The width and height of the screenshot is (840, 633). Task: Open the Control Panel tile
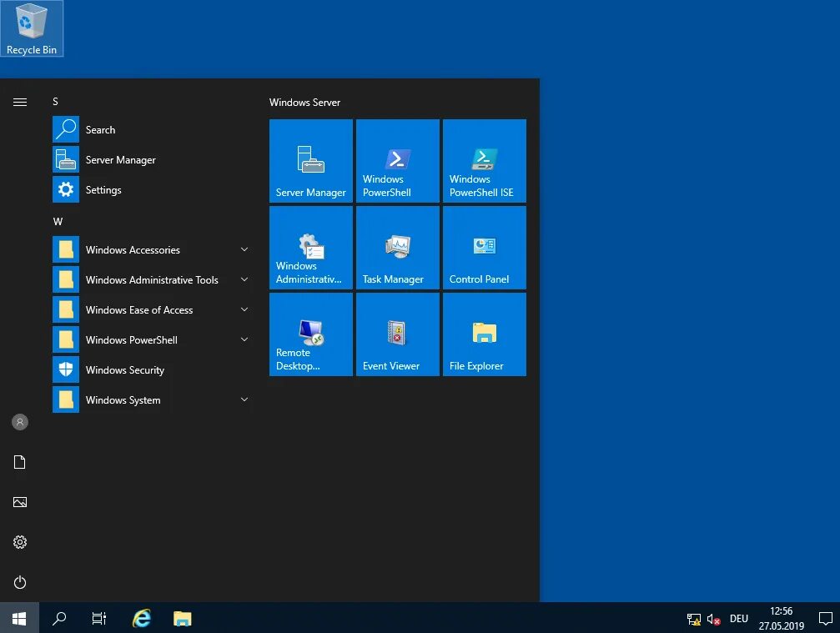tap(485, 248)
